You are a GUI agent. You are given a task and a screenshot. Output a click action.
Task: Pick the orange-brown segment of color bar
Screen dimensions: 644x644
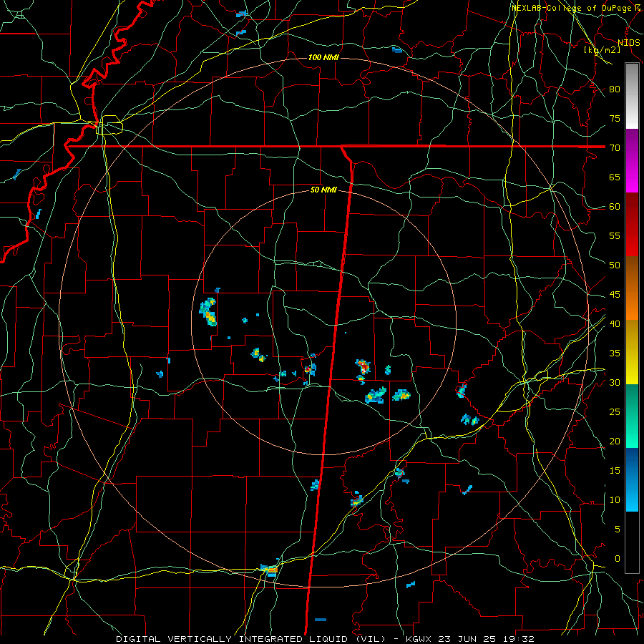tap(632, 288)
